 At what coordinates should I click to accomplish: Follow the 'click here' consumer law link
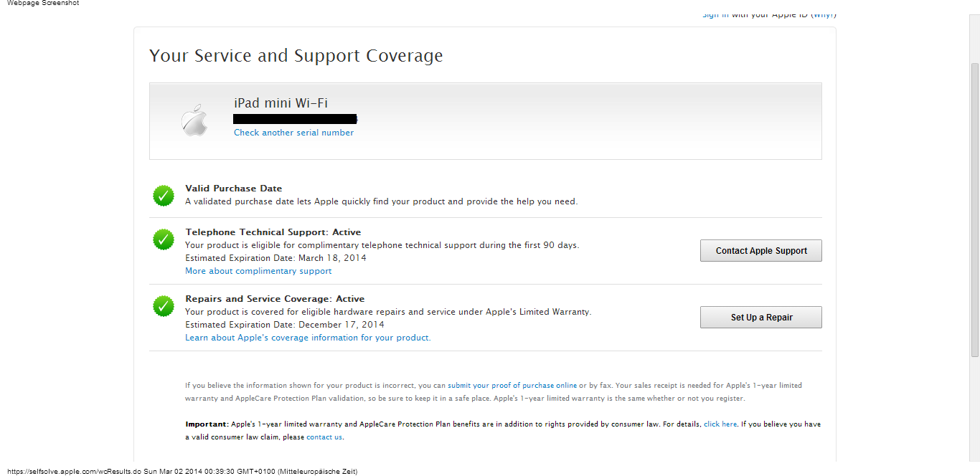click(x=720, y=424)
